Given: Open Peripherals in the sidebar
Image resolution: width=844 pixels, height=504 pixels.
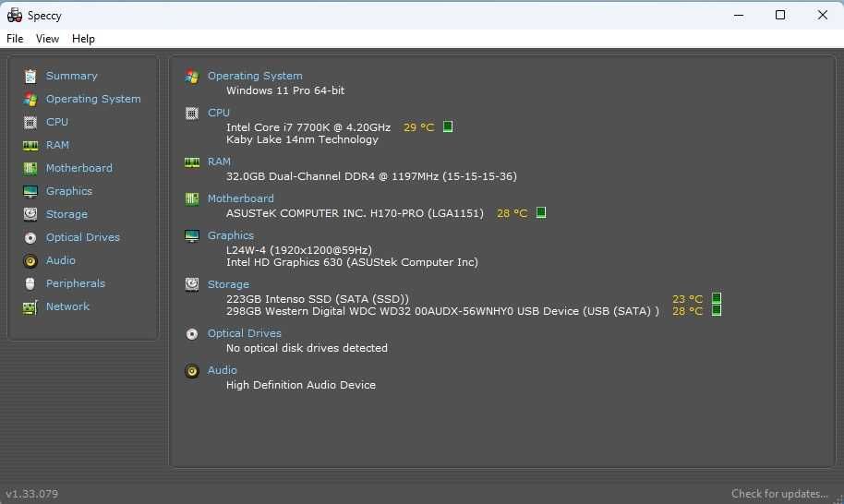Looking at the screenshot, I should point(76,283).
